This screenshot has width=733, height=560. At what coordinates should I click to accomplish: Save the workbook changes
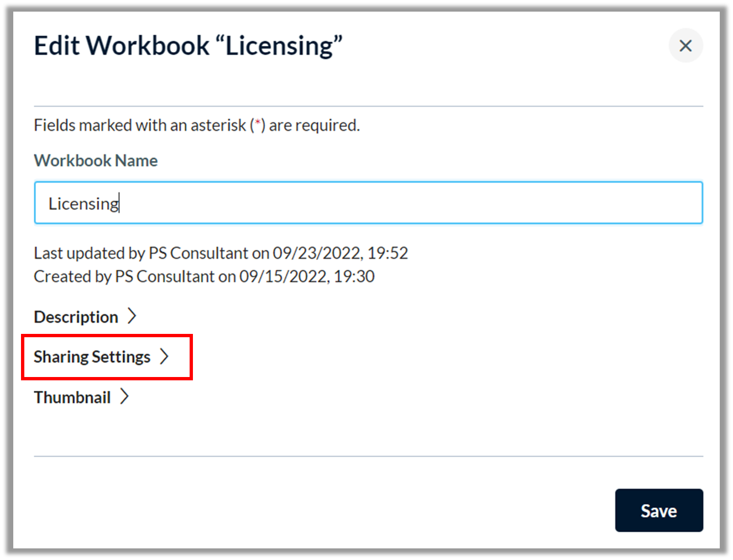[x=659, y=510]
